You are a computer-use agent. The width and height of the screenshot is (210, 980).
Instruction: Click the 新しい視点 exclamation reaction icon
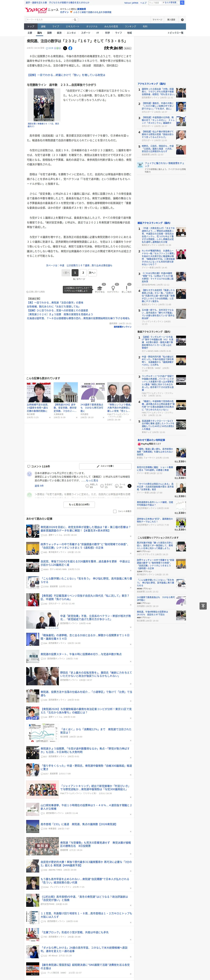[127, 288]
